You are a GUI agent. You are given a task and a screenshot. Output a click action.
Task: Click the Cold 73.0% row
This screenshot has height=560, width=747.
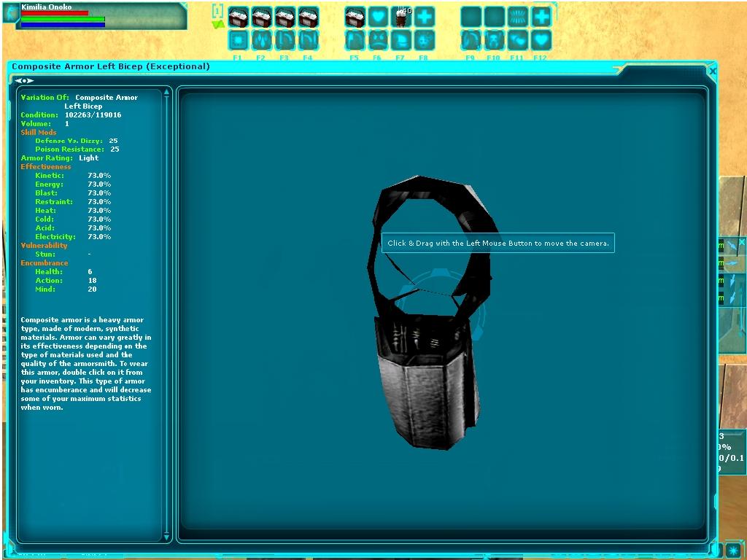(73, 219)
